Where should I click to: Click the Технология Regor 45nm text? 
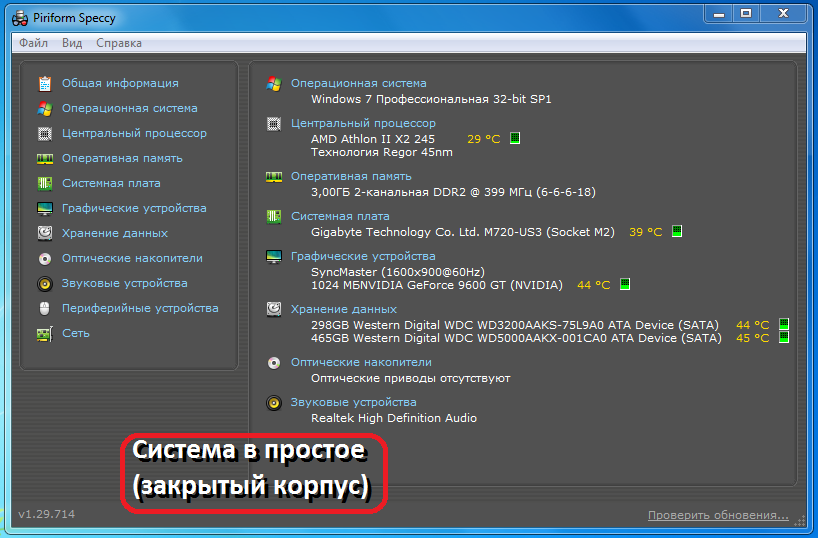(381, 152)
